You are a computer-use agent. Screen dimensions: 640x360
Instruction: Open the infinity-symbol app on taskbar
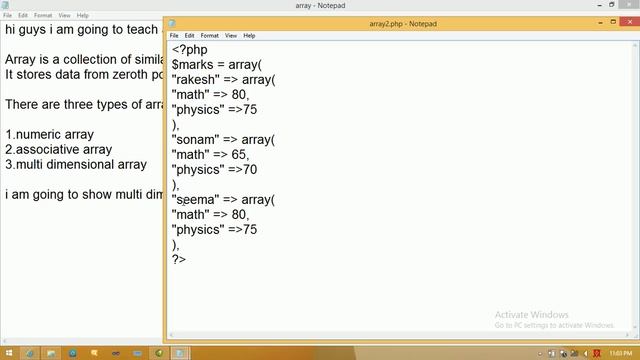(116, 353)
